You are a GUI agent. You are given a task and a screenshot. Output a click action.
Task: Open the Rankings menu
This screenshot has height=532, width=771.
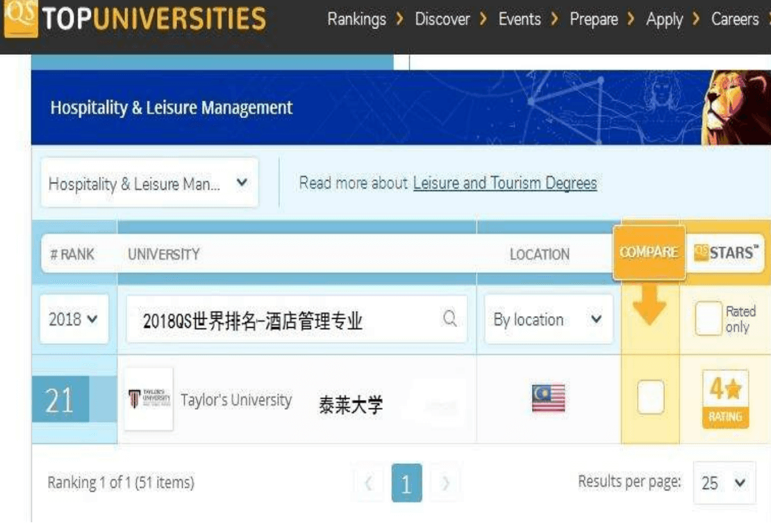point(356,19)
